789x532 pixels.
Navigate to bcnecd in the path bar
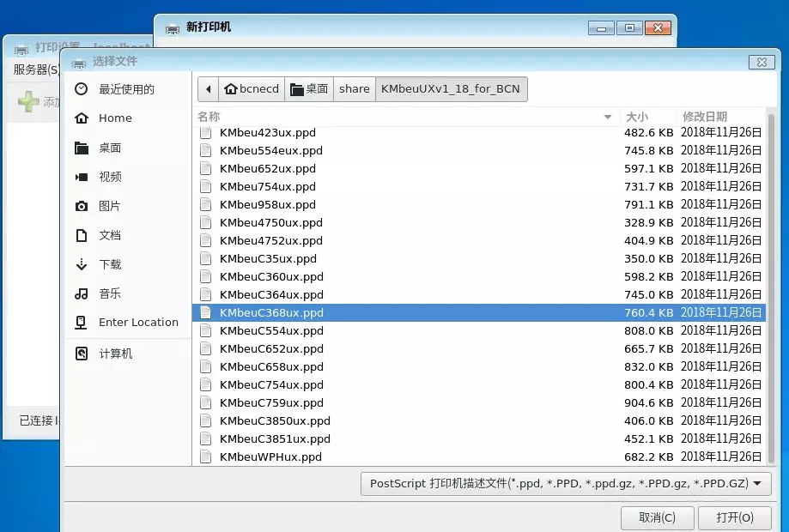252,89
